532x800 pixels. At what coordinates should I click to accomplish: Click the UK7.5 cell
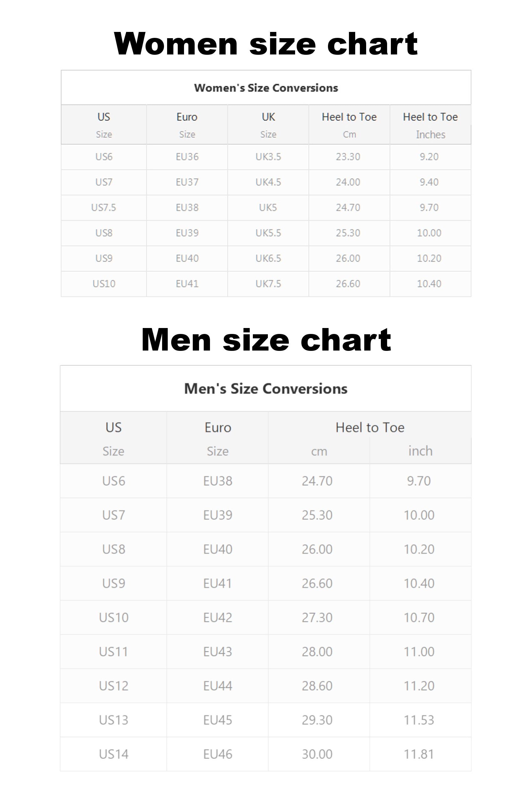(x=268, y=284)
